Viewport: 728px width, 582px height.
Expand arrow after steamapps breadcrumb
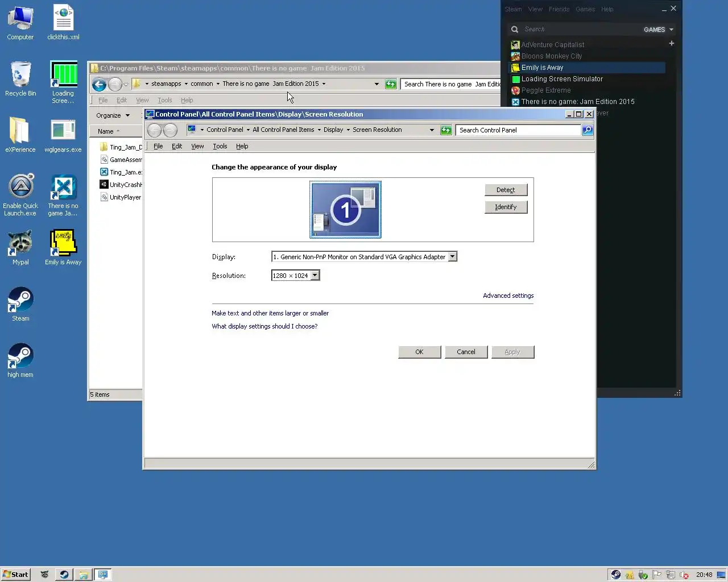(x=186, y=84)
